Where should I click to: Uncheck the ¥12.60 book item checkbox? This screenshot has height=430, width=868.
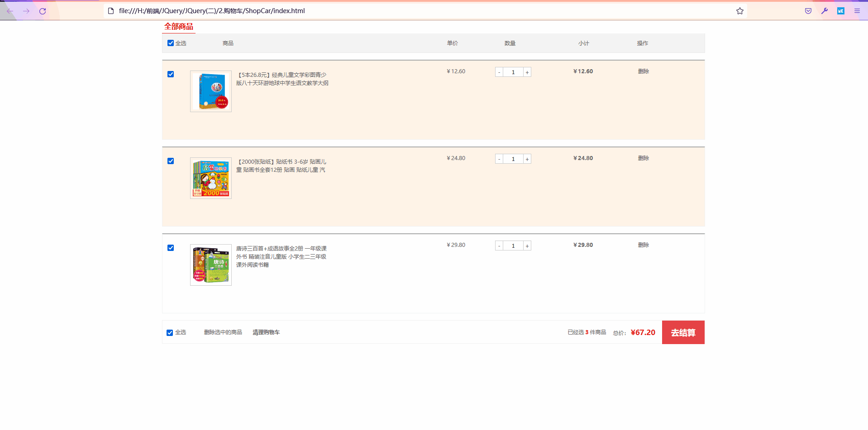point(171,74)
